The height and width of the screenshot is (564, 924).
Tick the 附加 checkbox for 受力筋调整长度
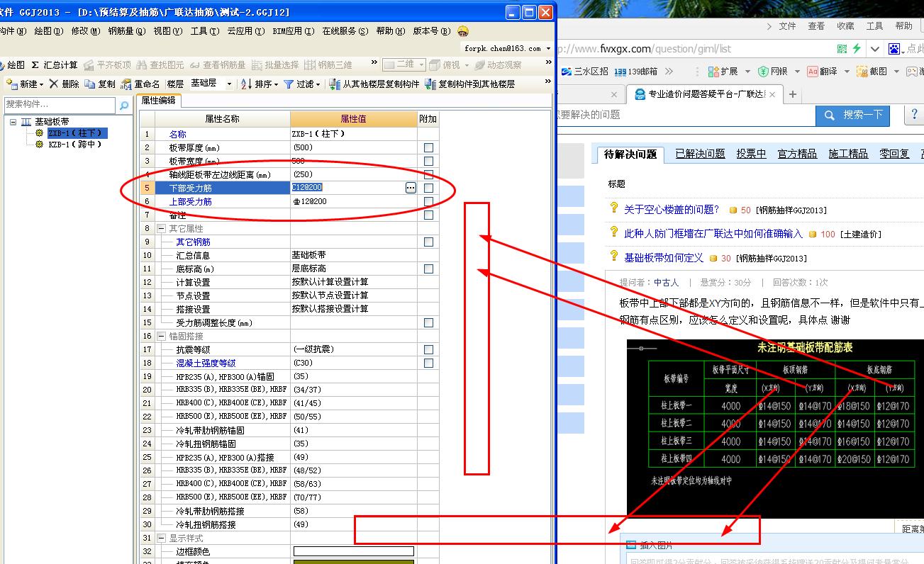[428, 322]
